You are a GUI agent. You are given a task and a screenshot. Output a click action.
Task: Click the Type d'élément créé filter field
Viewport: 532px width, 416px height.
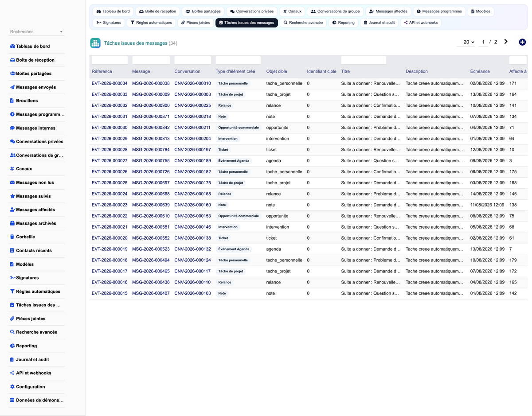238,60
